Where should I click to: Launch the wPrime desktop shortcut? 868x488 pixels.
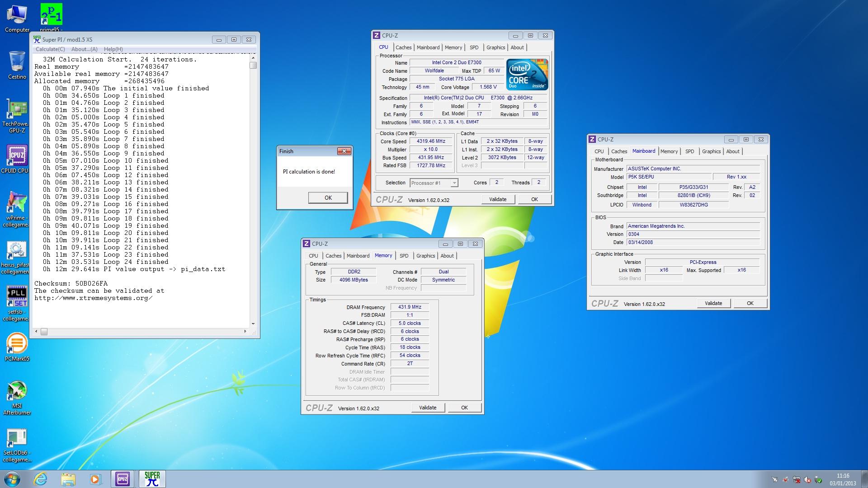[16, 209]
